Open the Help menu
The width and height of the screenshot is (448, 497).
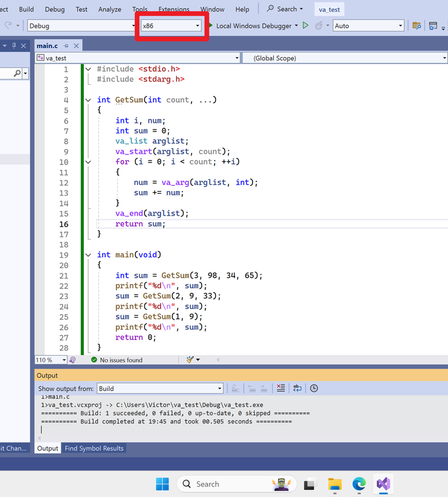242,9
